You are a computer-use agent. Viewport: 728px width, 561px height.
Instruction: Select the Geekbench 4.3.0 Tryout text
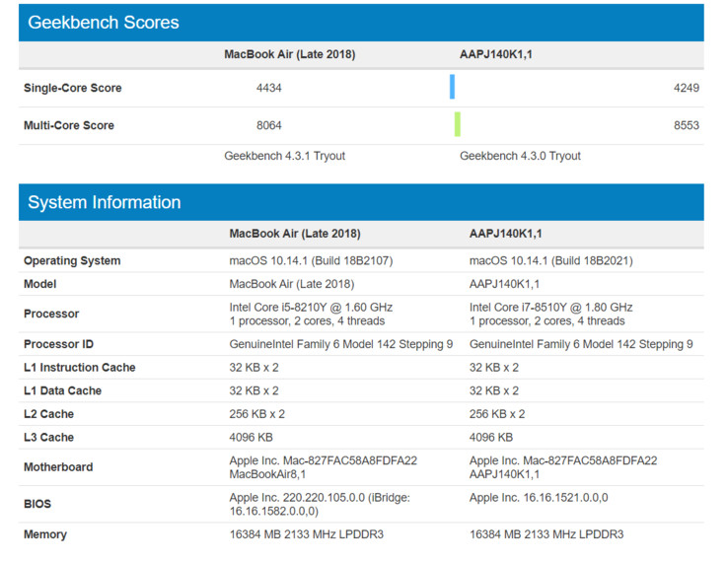520,156
